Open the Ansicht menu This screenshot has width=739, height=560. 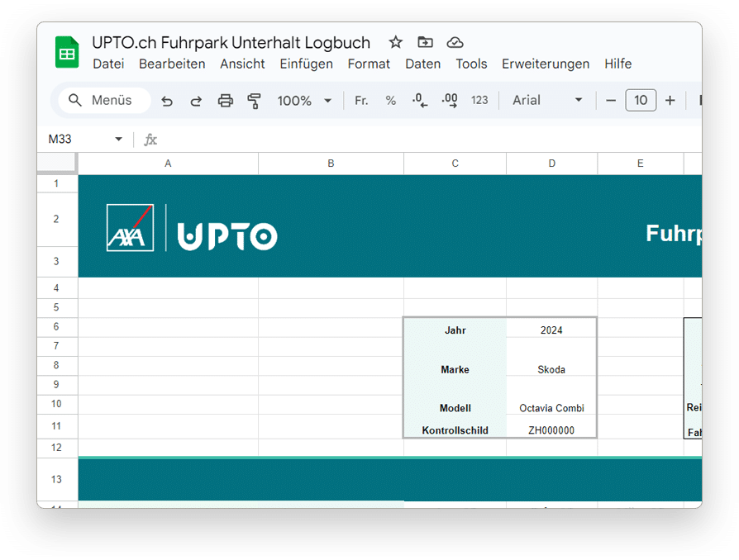pyautogui.click(x=242, y=64)
